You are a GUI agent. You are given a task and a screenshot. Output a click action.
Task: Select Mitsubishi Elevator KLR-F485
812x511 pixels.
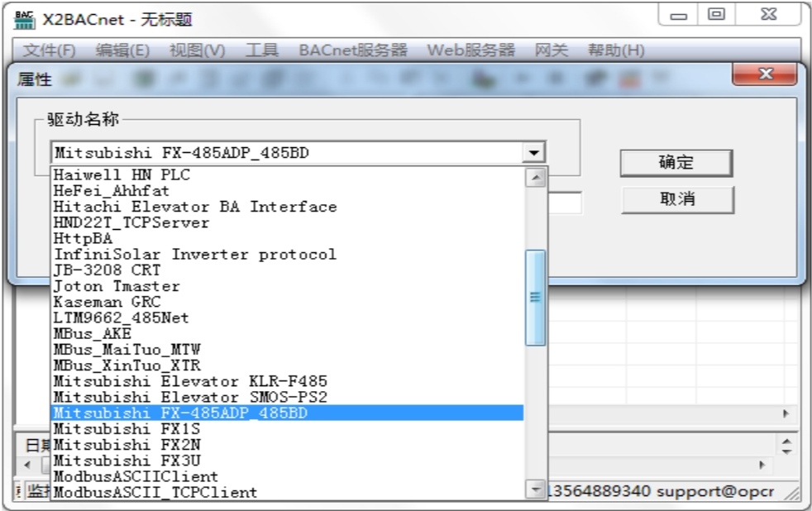(x=288, y=381)
